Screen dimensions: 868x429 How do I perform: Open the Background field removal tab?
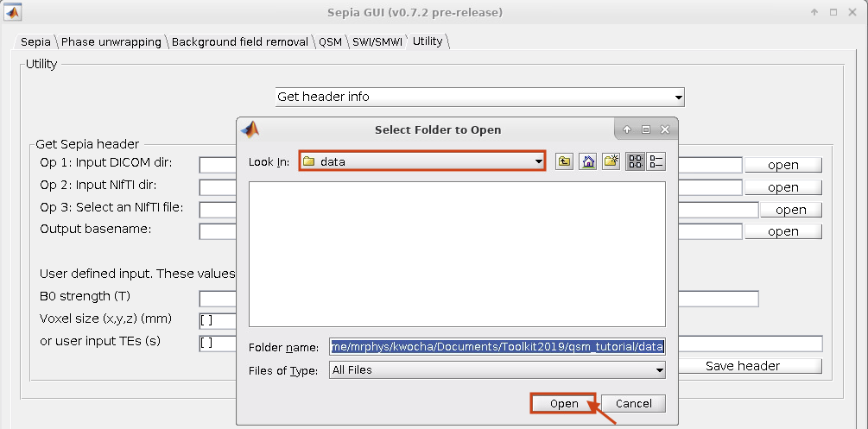point(240,42)
